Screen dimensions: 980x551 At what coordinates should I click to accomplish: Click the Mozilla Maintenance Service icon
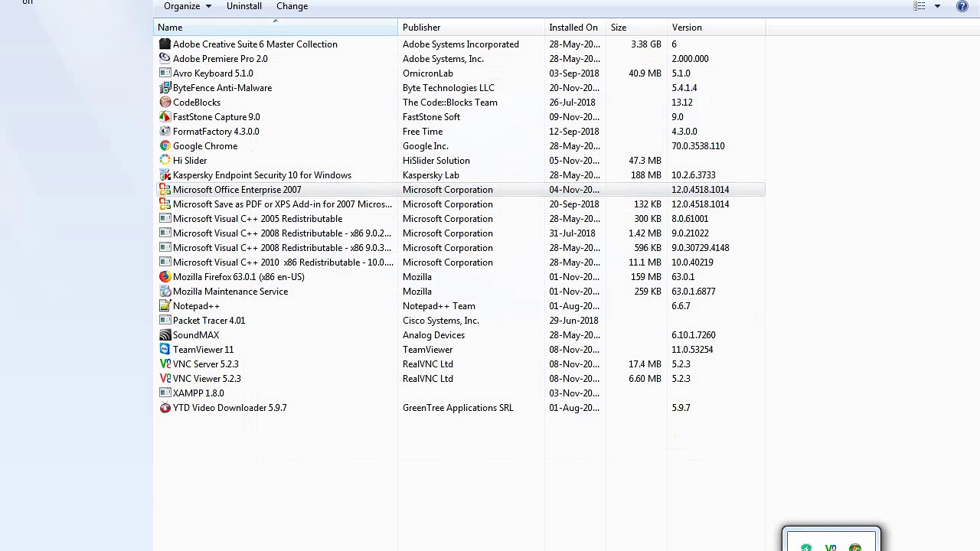tap(165, 292)
